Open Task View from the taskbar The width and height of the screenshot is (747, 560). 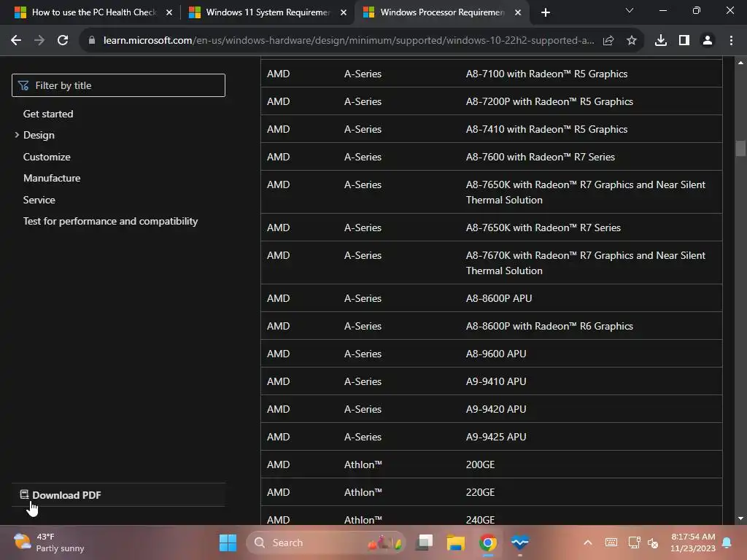(424, 542)
